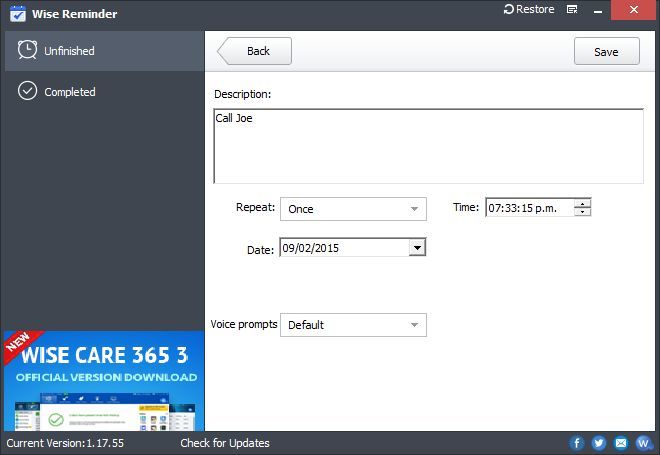Screen dimensions: 660x455
Task: Click the Time field showing 07:33:15 p.m.
Action: click(x=529, y=208)
